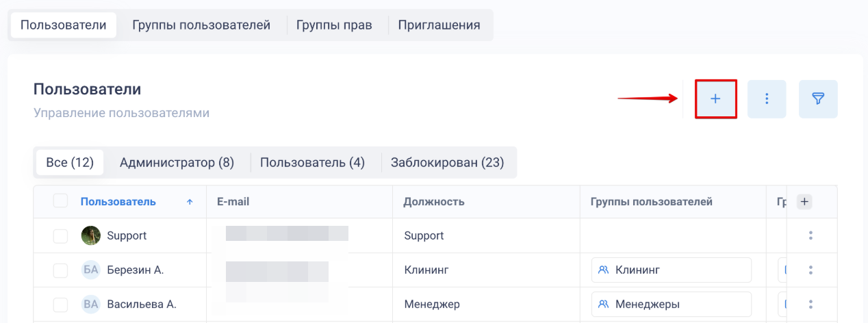Screen dimensions: 868x323
Task: Open the row menu for Support
Action: [x=810, y=235]
